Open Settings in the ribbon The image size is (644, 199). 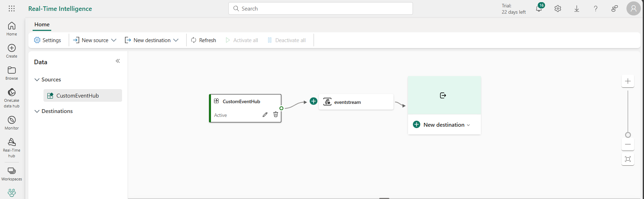pos(48,40)
